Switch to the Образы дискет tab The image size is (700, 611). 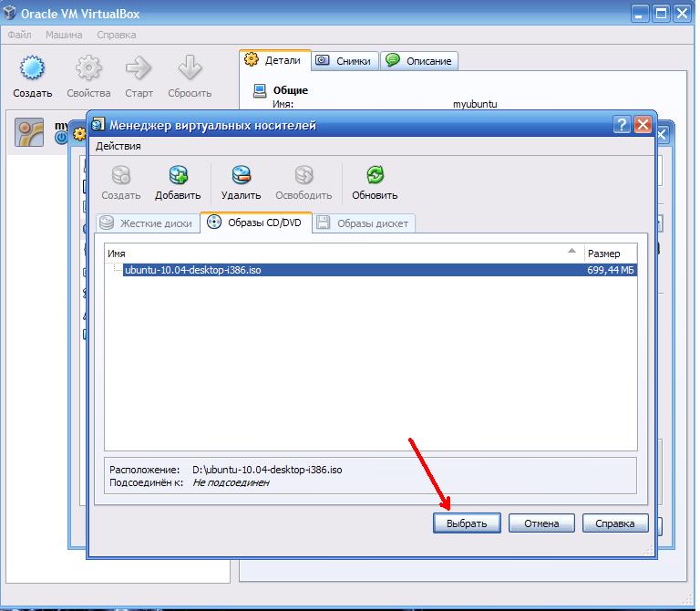[365, 223]
